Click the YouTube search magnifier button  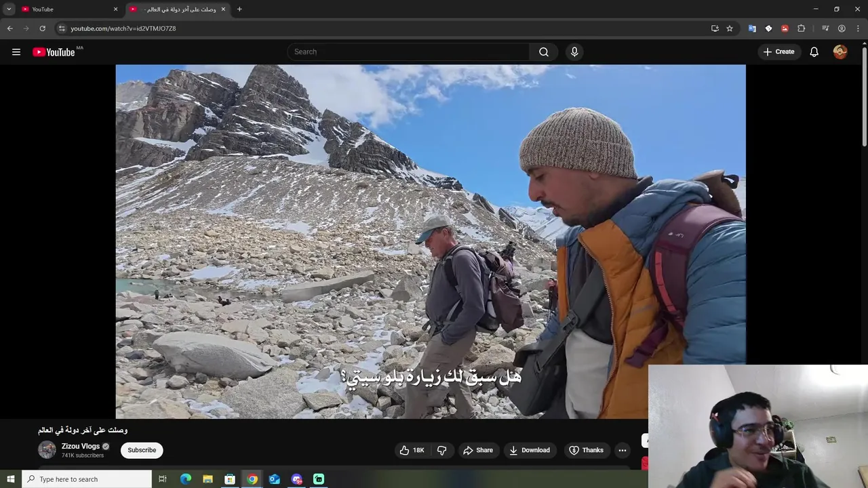tap(544, 52)
